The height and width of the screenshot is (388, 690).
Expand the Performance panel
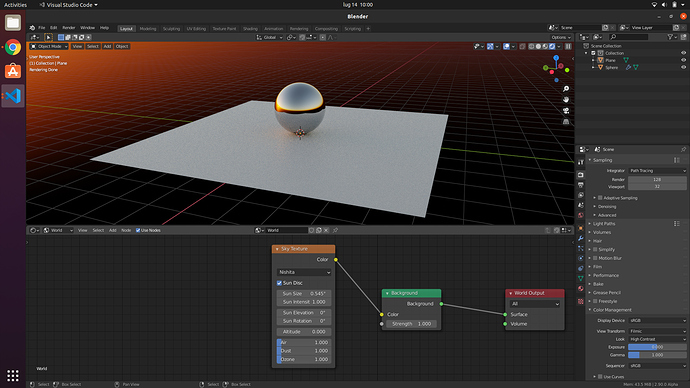pyautogui.click(x=606, y=275)
